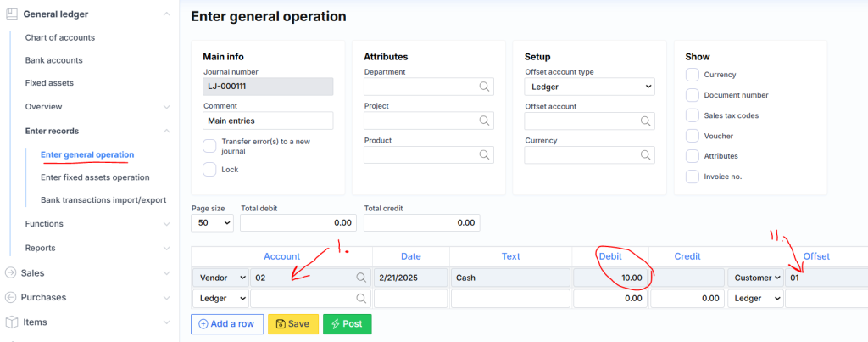This screenshot has height=342, width=868.
Task: Open the Page size dropdown
Action: [x=213, y=222]
